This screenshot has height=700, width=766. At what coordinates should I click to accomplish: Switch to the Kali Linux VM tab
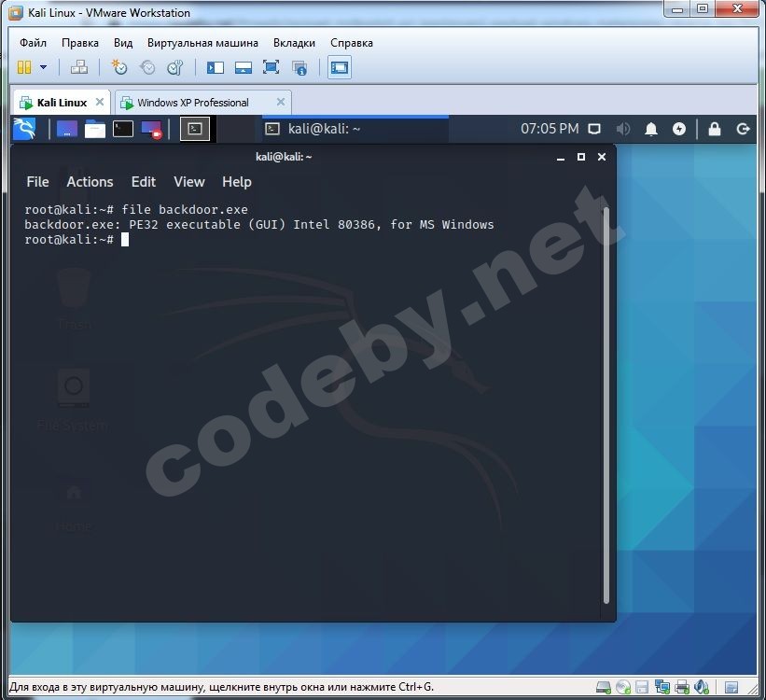[x=62, y=102]
